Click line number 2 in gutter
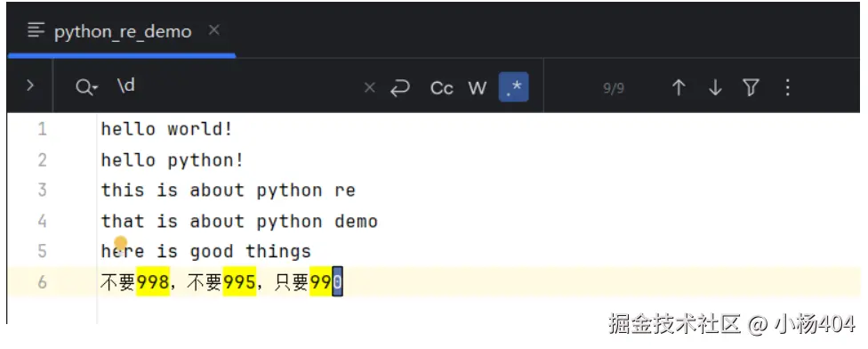The width and height of the screenshot is (868, 349). point(42,160)
